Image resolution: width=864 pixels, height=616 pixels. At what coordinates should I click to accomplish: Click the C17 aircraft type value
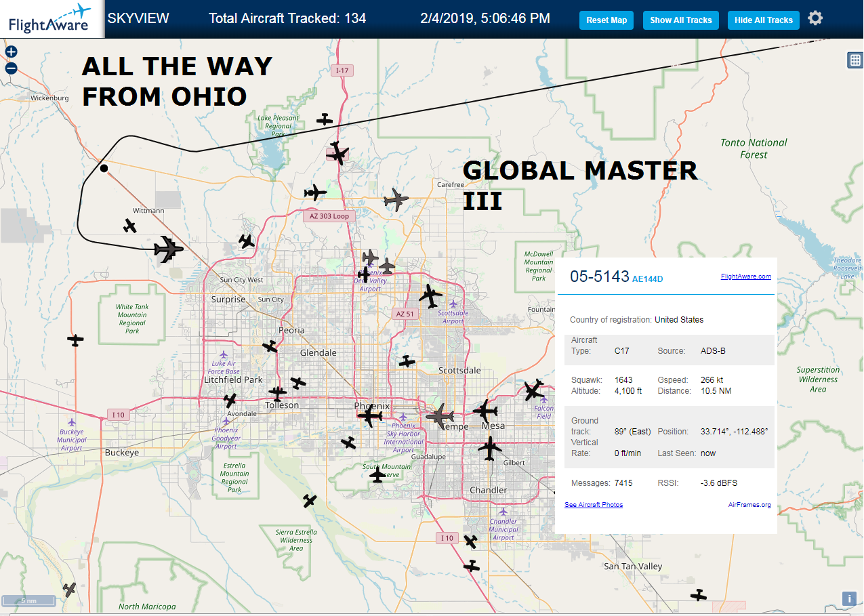[622, 351]
